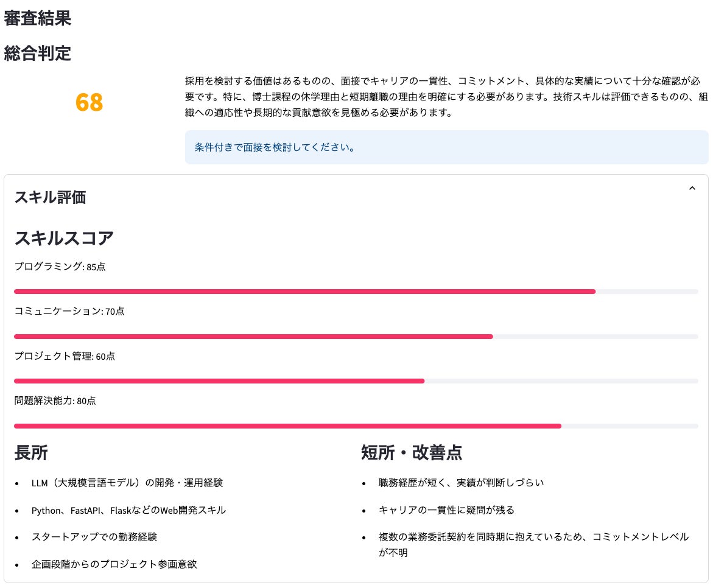Collapse the スキル評価 expander chevron

click(x=692, y=189)
